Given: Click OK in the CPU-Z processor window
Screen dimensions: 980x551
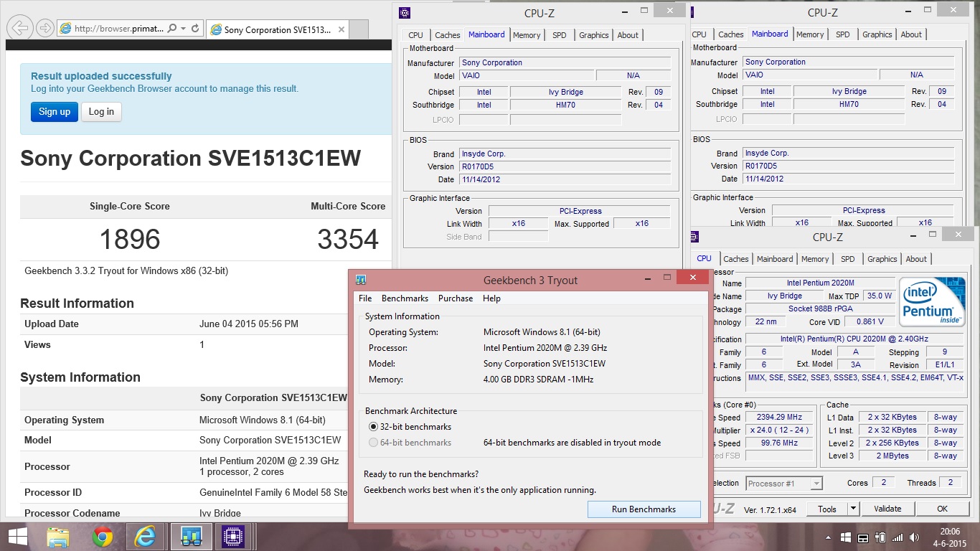Looking at the screenshot, I should 942,509.
